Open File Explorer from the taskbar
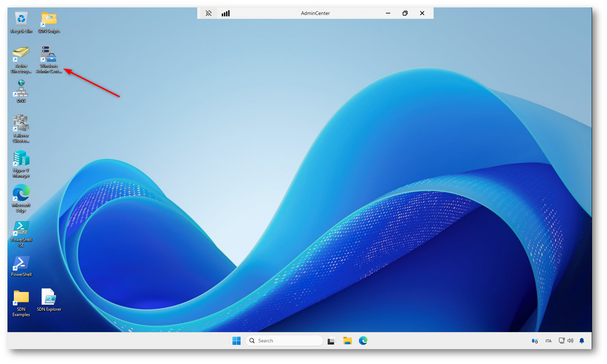Viewport: 607px width, 364px height. pyautogui.click(x=347, y=341)
